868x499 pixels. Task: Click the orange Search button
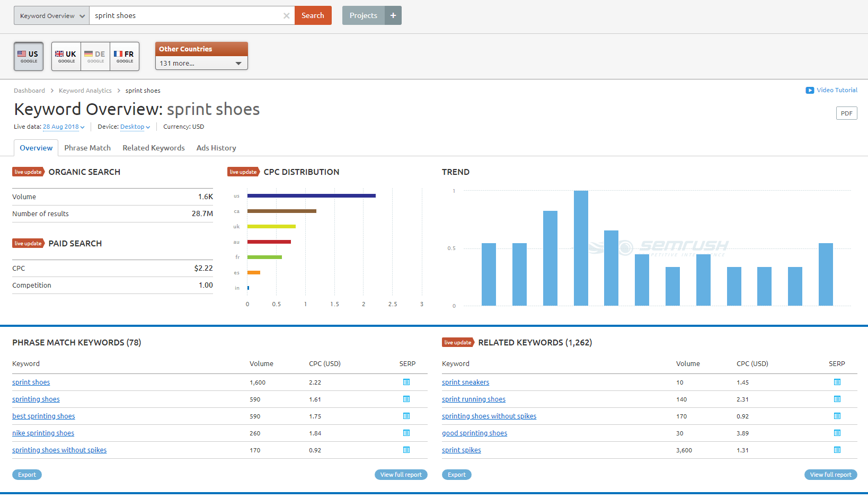(x=313, y=15)
